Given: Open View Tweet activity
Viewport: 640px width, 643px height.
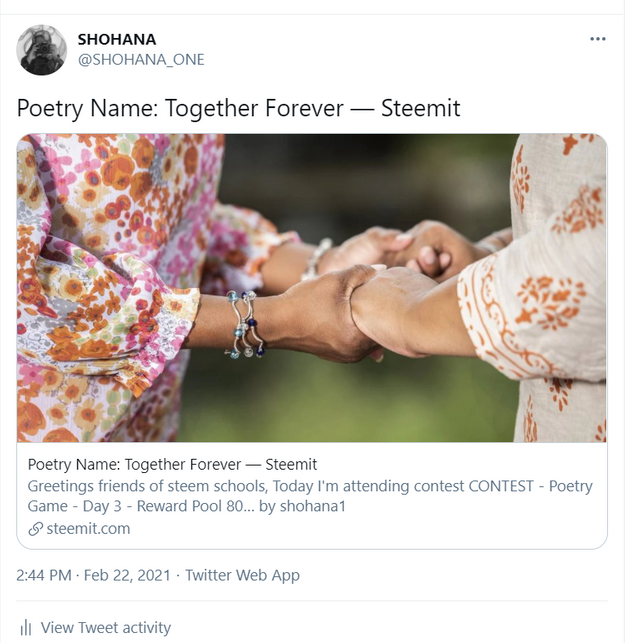Looking at the screenshot, I should (106, 627).
